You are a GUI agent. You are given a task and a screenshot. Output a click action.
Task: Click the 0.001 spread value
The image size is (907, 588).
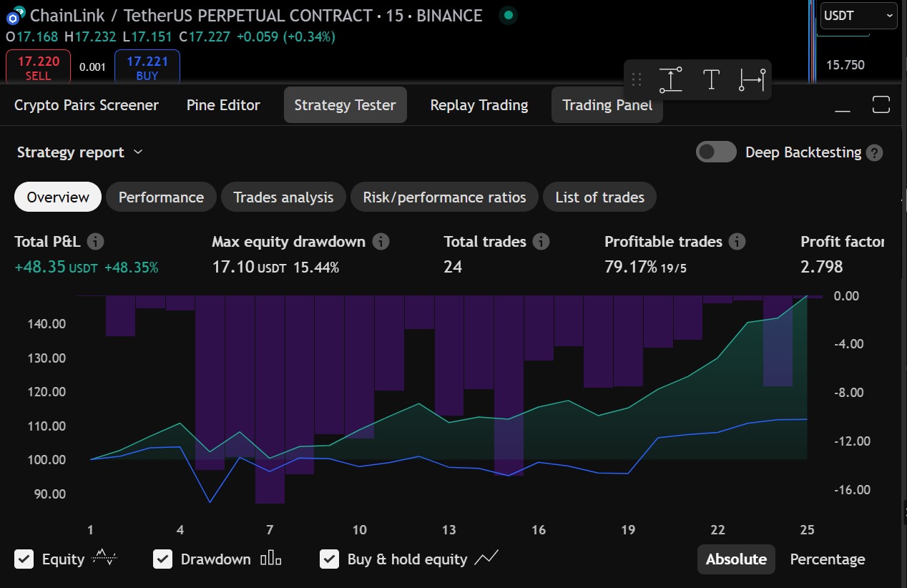tap(92, 67)
